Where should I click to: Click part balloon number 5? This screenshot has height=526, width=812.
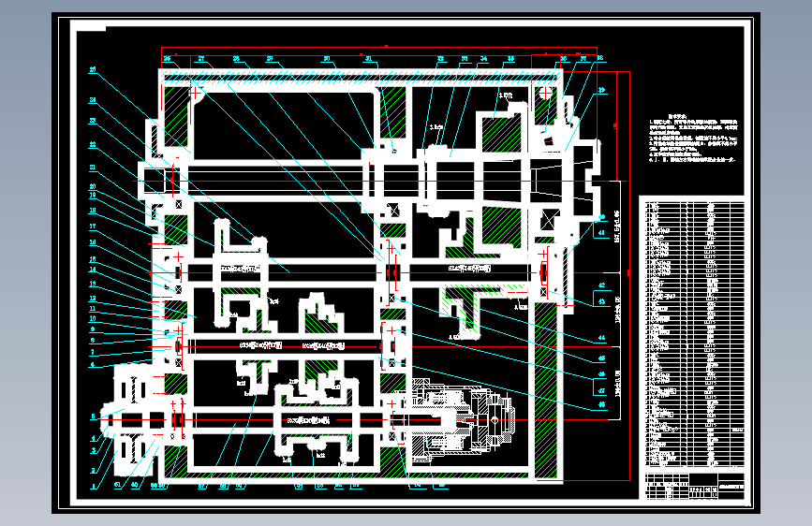[x=94, y=416]
